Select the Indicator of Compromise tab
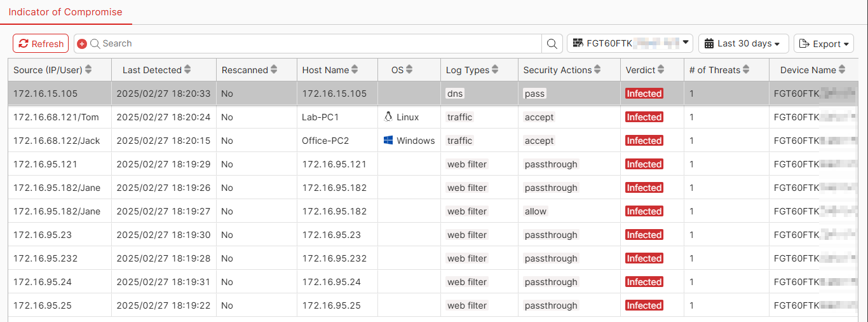This screenshot has height=322, width=868. pos(65,12)
